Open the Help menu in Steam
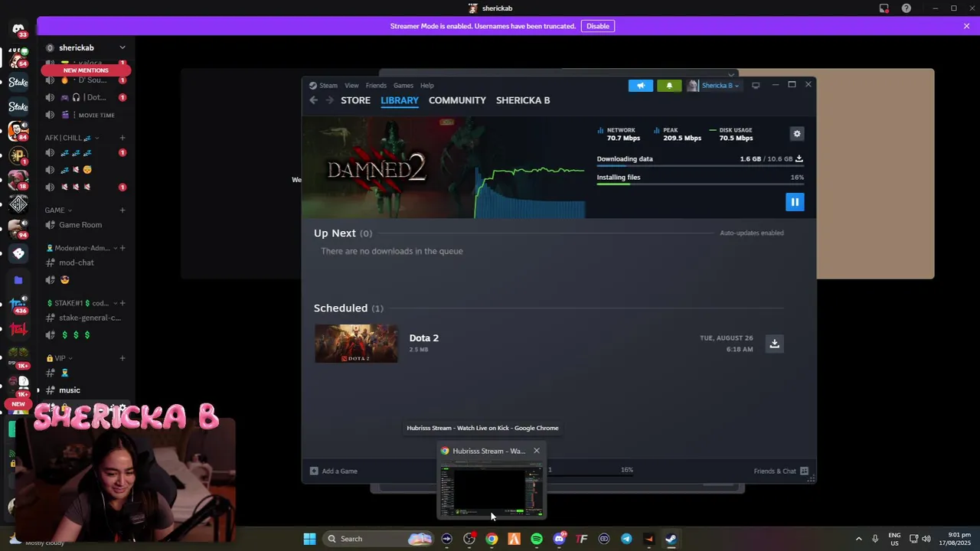 click(427, 86)
